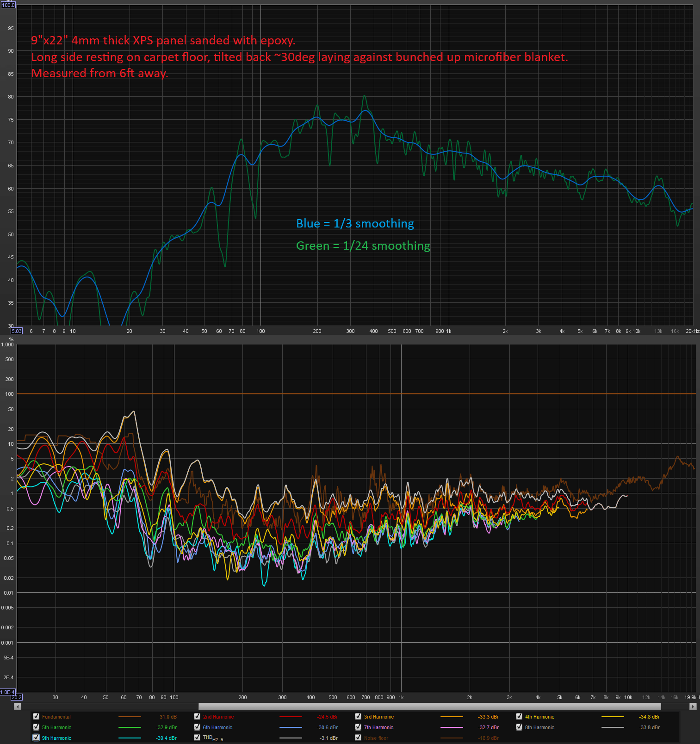Click the 19.9kHz label on lower axis
This screenshot has width=700, height=744.
click(692, 697)
